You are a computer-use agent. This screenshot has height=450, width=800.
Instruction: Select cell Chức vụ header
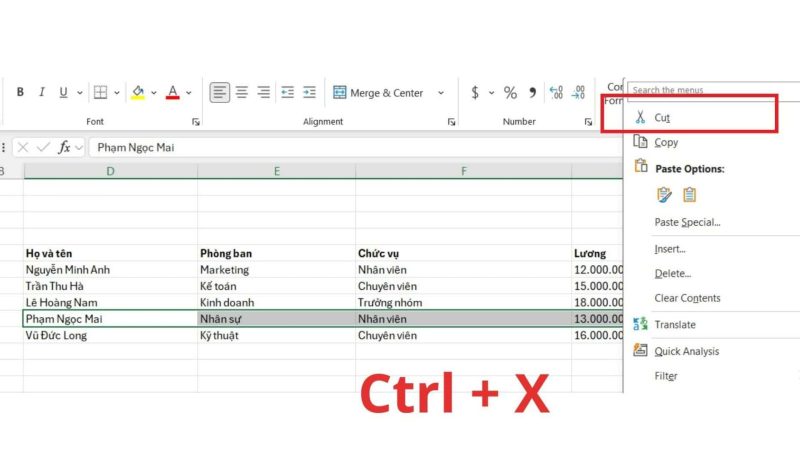[x=464, y=253]
